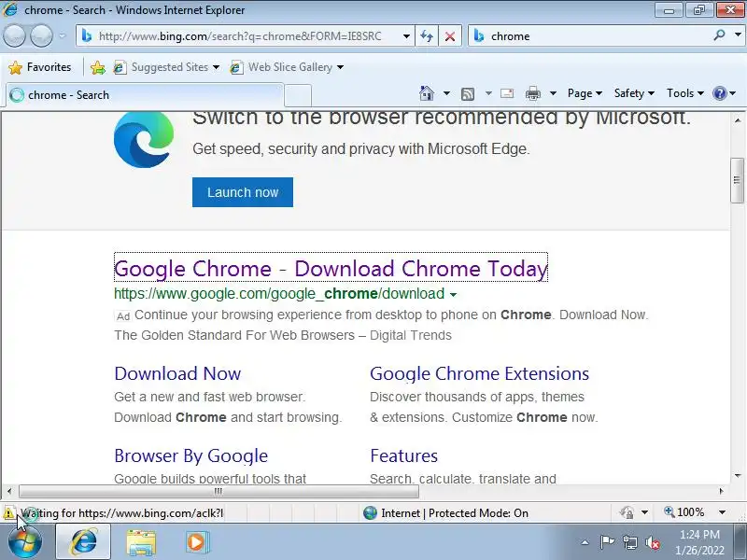The image size is (747, 560).
Task: Click the Microsoft Edge logo
Action: [144, 139]
